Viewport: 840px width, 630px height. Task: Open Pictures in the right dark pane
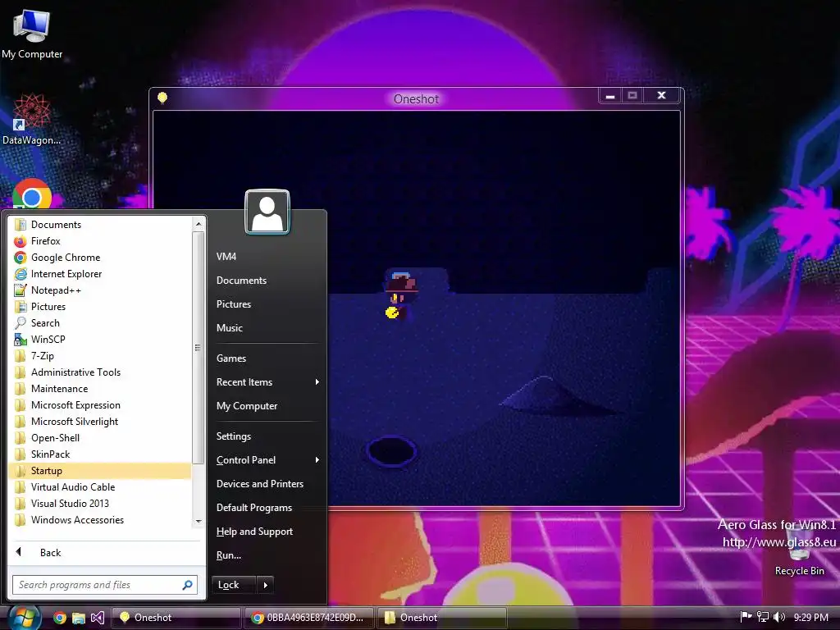tap(234, 304)
